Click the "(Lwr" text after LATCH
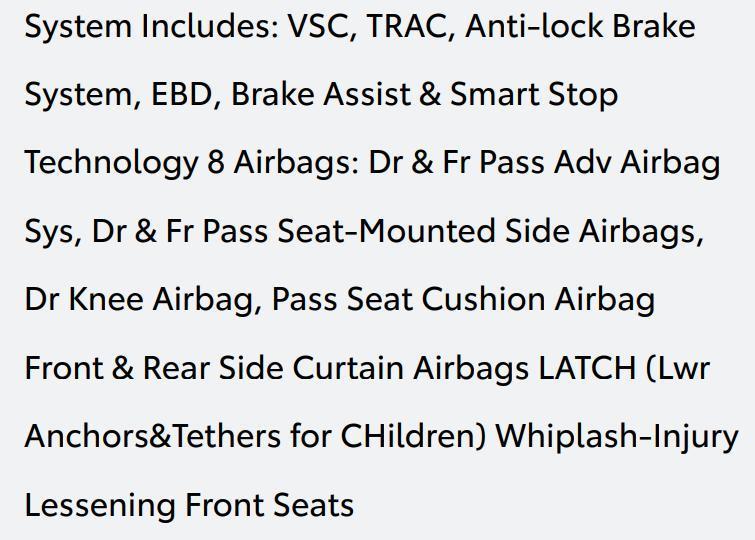This screenshot has height=540, width=755. 678,368
